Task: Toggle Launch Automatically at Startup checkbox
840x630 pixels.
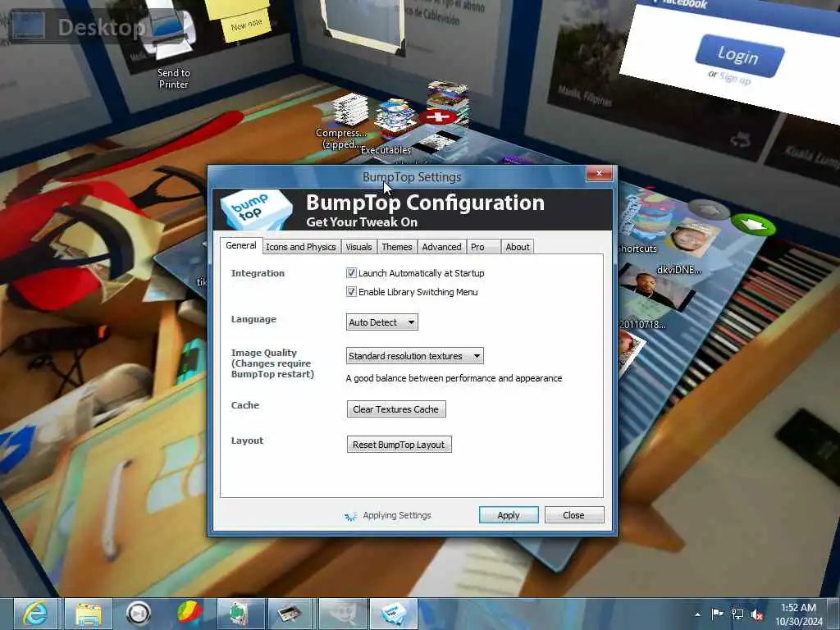Action: (x=351, y=273)
